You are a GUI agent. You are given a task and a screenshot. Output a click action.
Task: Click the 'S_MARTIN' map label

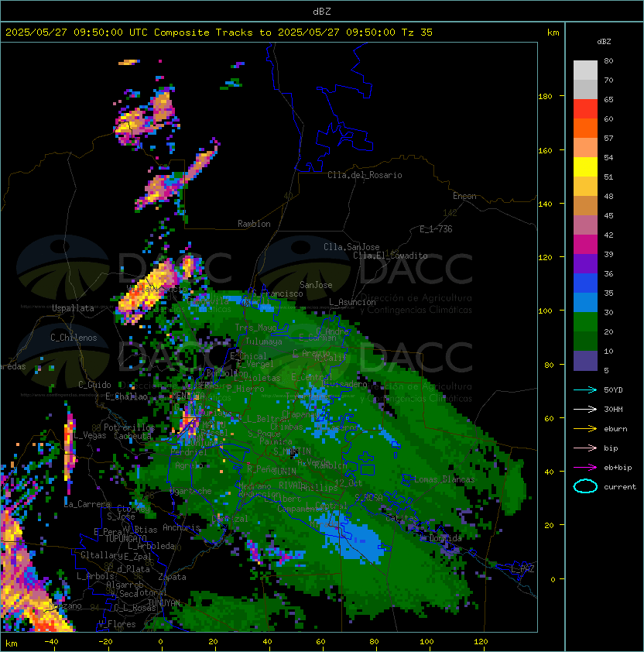(x=292, y=451)
